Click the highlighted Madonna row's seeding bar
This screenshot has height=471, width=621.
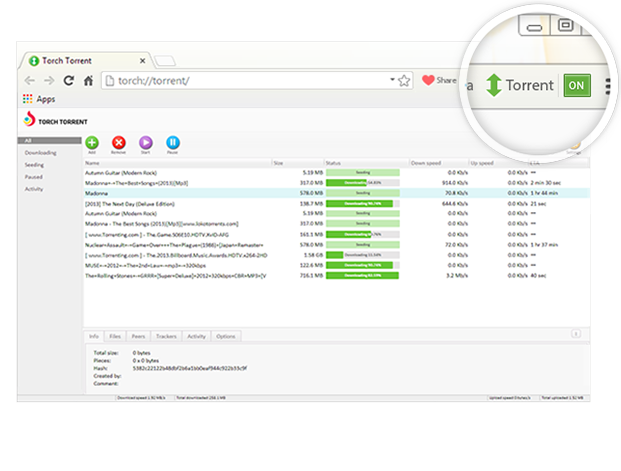362,193
